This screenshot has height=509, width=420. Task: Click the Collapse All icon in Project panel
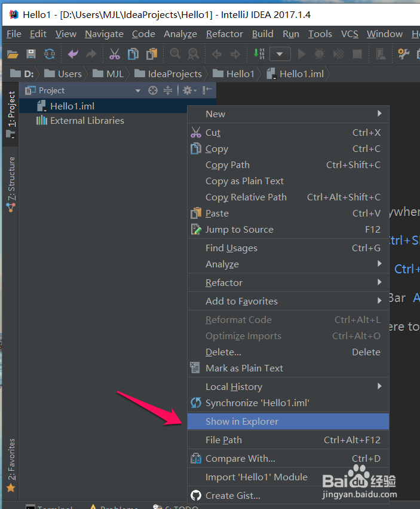pos(168,90)
